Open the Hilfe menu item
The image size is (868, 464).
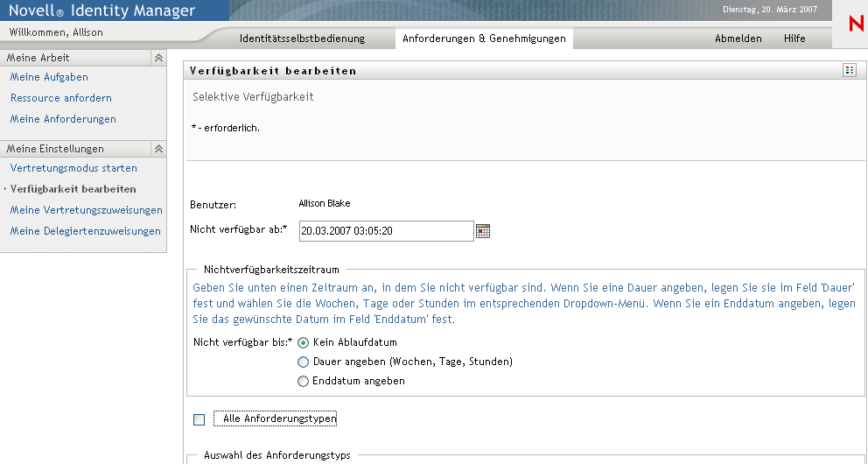pyautogui.click(x=794, y=39)
